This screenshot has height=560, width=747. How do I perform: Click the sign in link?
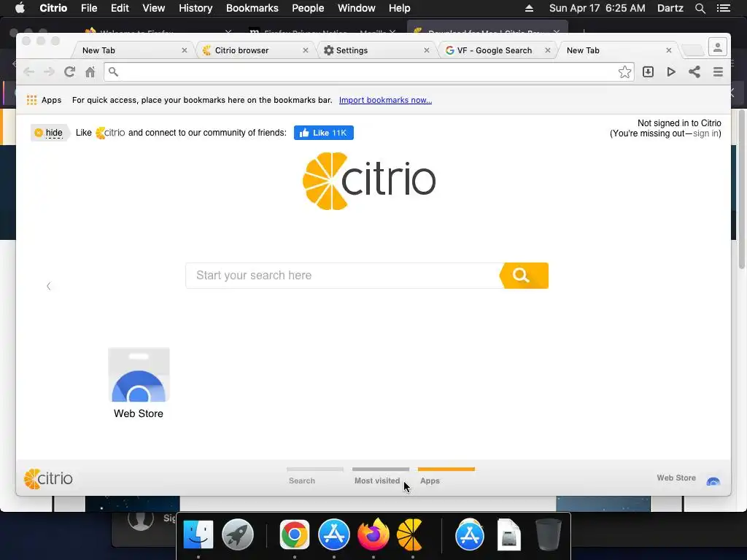[705, 134]
